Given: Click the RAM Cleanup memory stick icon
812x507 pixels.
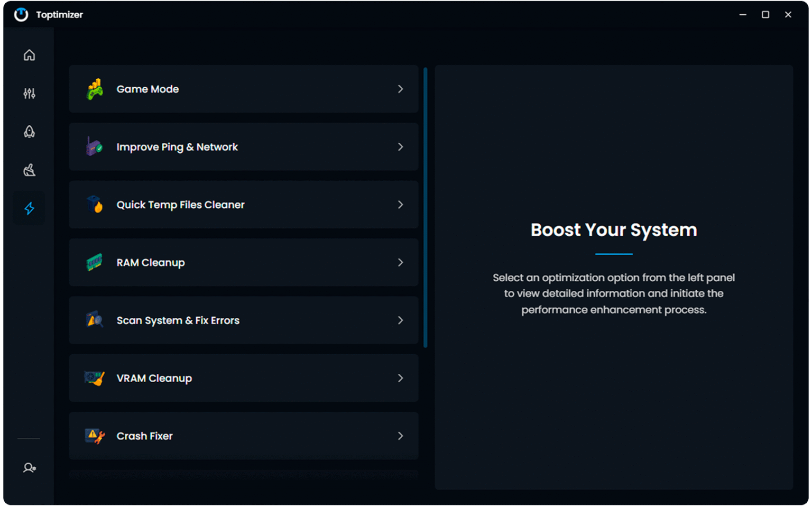Looking at the screenshot, I should click(x=95, y=263).
